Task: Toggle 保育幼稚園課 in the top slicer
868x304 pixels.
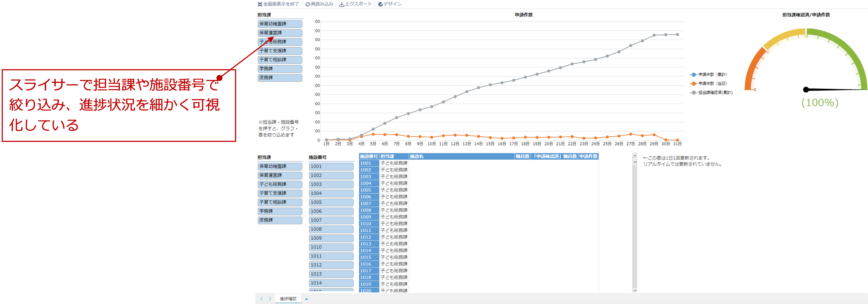Action: pos(280,24)
